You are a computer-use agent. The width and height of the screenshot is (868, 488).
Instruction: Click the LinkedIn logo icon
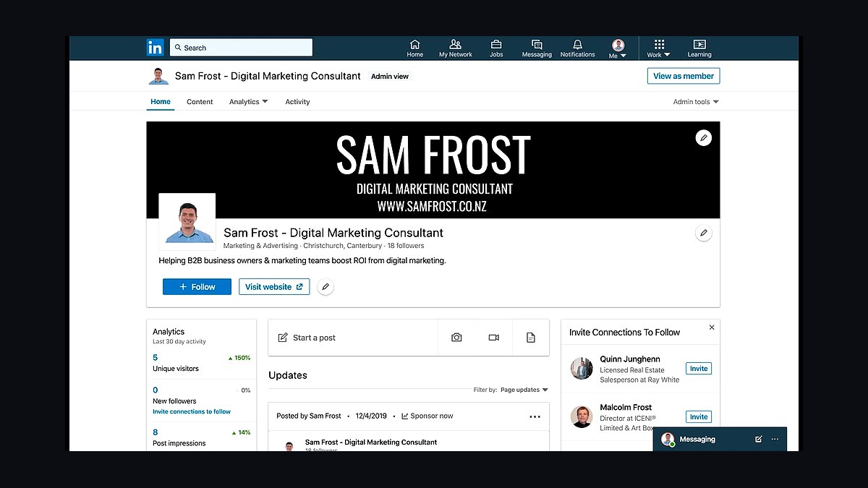[155, 48]
